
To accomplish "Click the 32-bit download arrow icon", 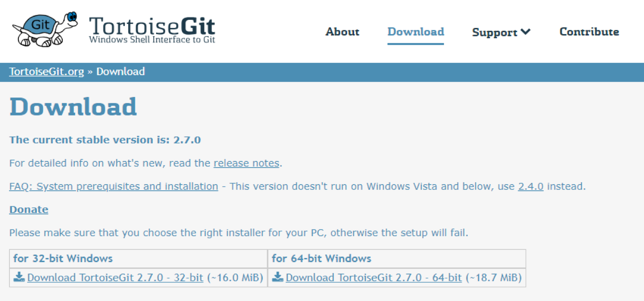I will 19,277.
